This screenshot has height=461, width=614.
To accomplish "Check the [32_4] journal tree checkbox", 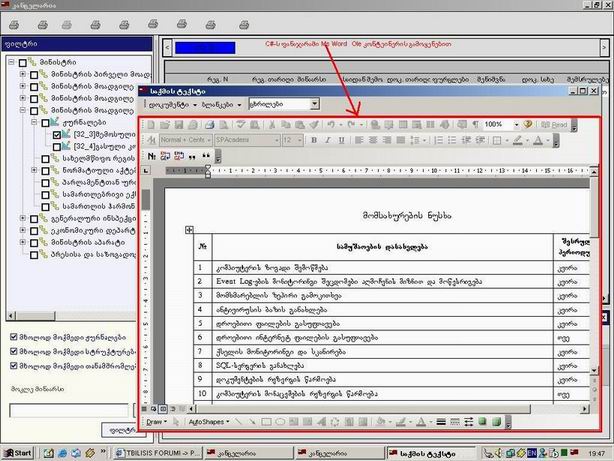I will 57,147.
